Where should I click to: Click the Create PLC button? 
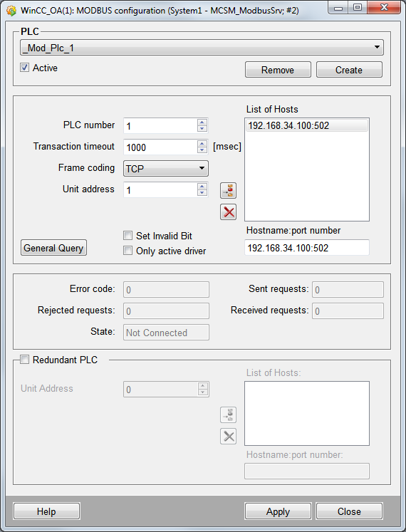coord(349,70)
